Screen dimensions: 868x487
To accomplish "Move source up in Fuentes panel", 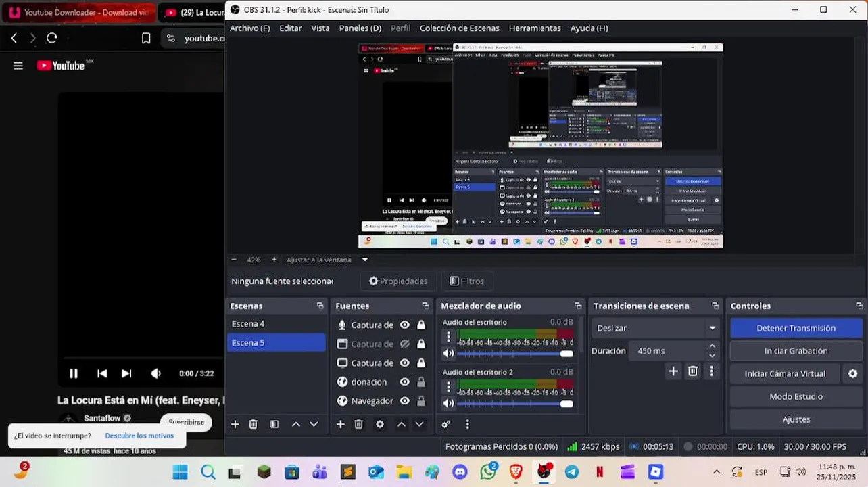I will tap(401, 424).
